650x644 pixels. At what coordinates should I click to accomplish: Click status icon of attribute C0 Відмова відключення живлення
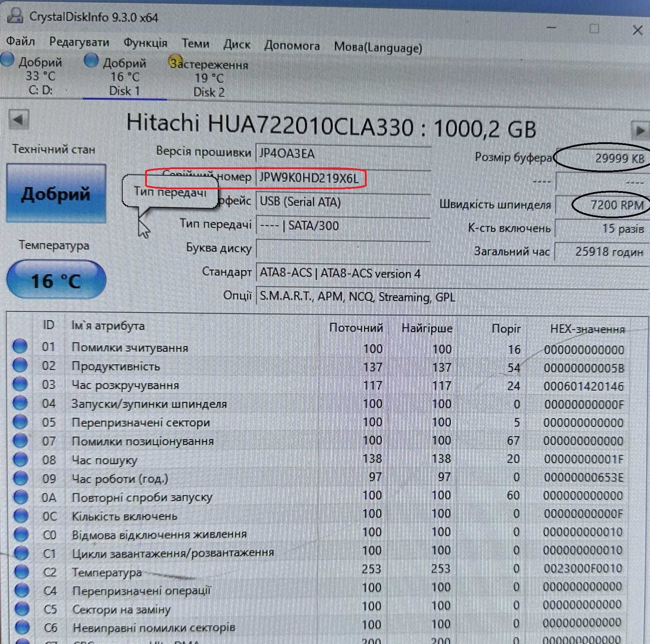pos(21,534)
